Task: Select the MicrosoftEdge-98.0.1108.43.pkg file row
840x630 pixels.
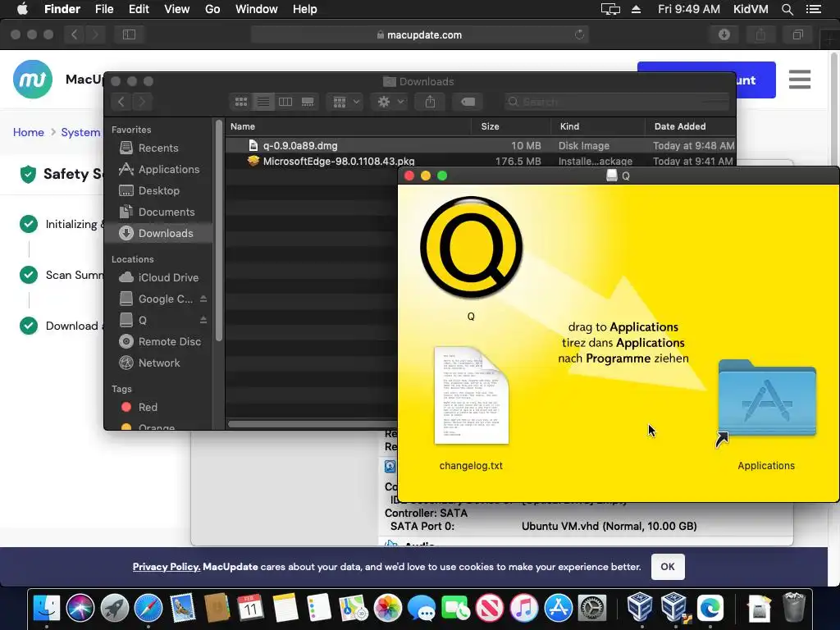Action: coord(481,162)
